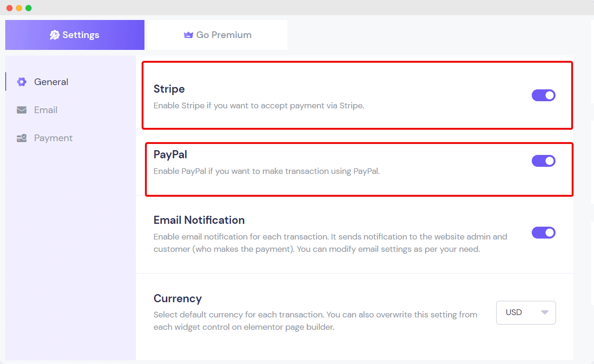Click the envelope icon beside Email

[21, 110]
